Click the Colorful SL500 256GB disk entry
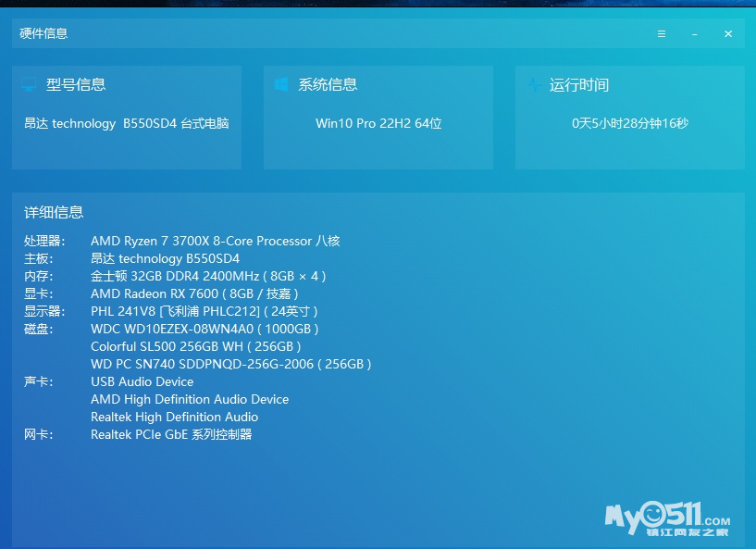This screenshot has width=756, height=549. coord(195,346)
